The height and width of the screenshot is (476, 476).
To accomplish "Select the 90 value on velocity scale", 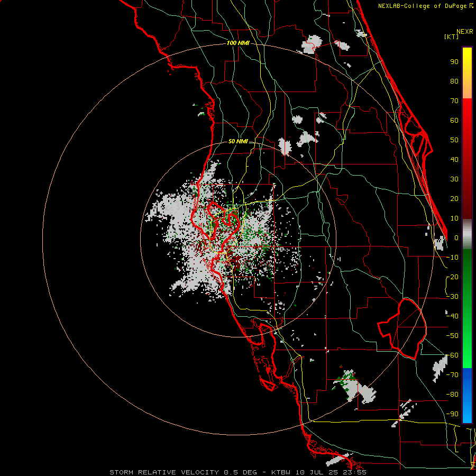I will tap(454, 62).
